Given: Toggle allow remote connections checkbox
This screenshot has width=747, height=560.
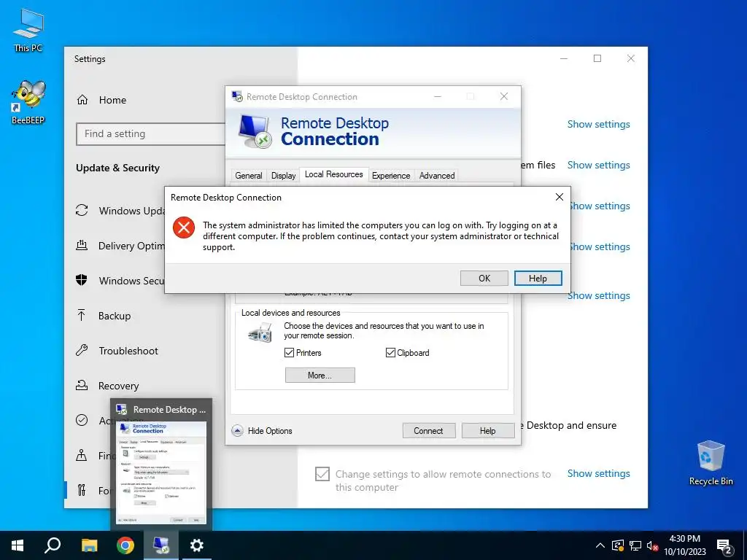Looking at the screenshot, I should [322, 474].
